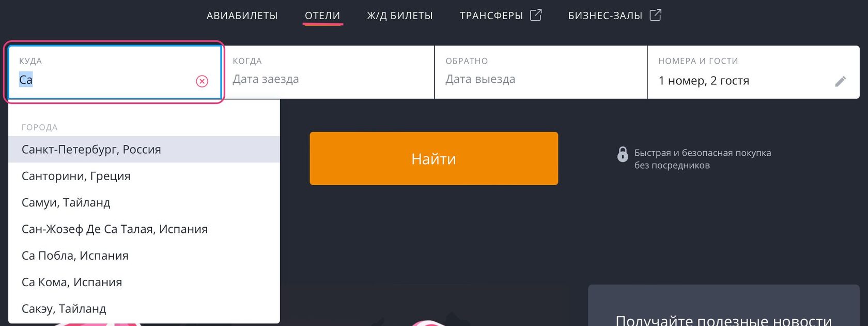This screenshot has height=326, width=868.
Task: Open the Дата выезда check-out field
Action: [541, 72]
